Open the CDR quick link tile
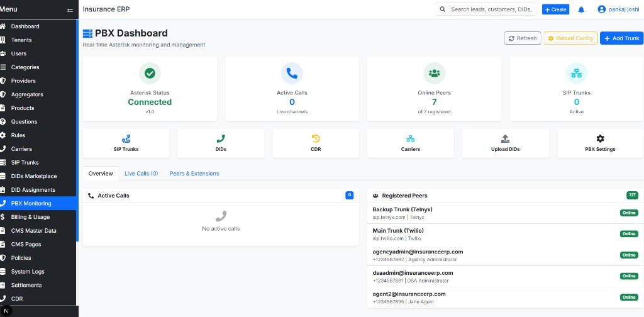The width and height of the screenshot is (644, 317). point(316,143)
